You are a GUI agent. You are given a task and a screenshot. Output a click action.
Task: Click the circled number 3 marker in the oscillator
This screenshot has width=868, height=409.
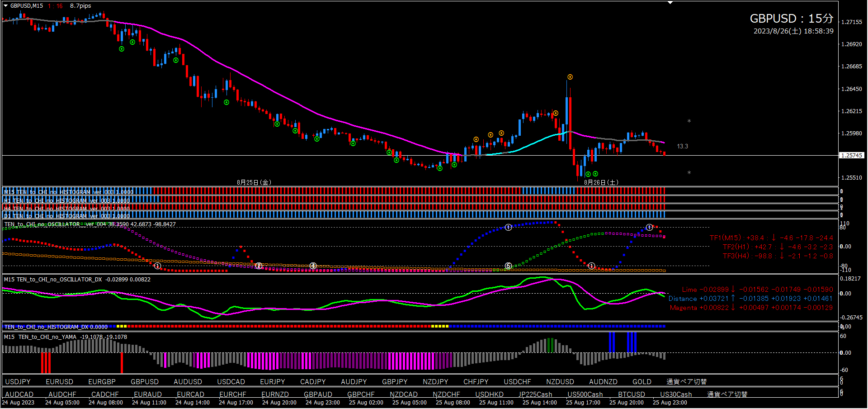pos(313,266)
